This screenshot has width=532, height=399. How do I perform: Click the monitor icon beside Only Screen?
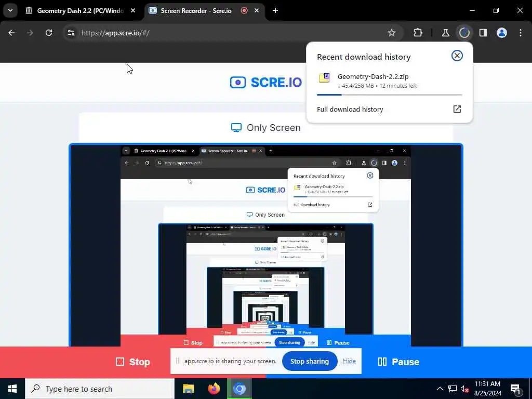point(236,128)
